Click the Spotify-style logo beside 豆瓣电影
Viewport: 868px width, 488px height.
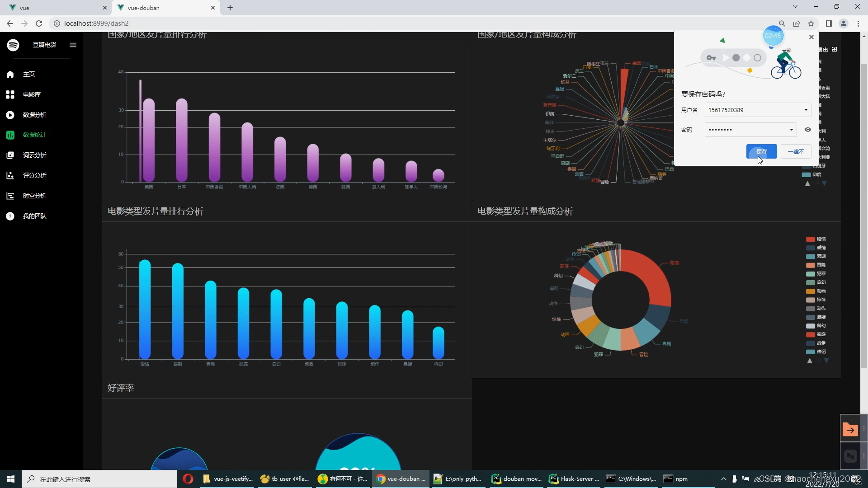tap(13, 45)
